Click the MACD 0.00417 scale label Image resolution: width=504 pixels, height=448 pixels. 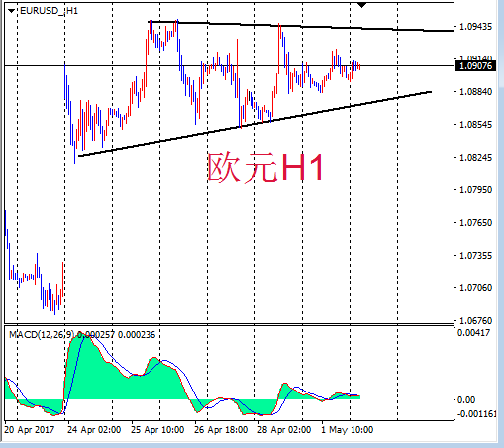[473, 332]
